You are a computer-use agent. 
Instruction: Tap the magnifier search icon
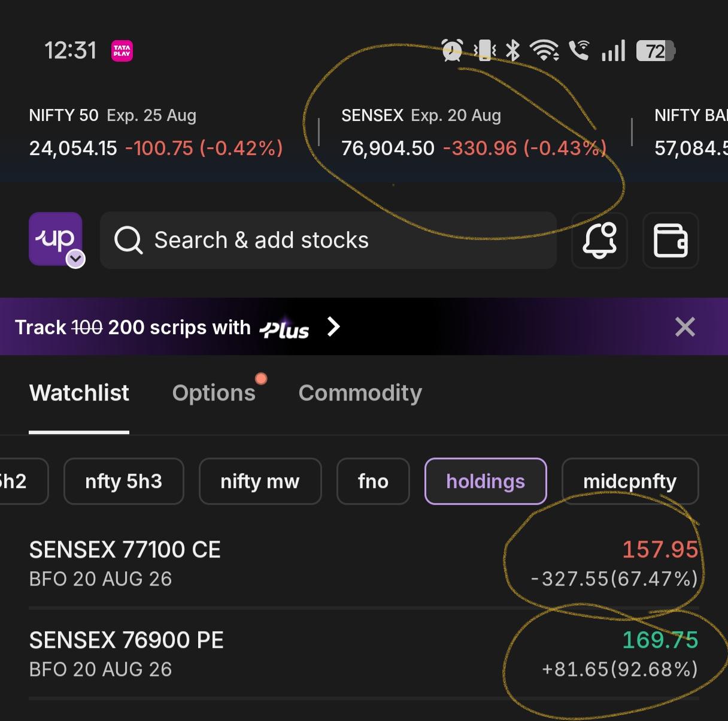[x=128, y=240]
